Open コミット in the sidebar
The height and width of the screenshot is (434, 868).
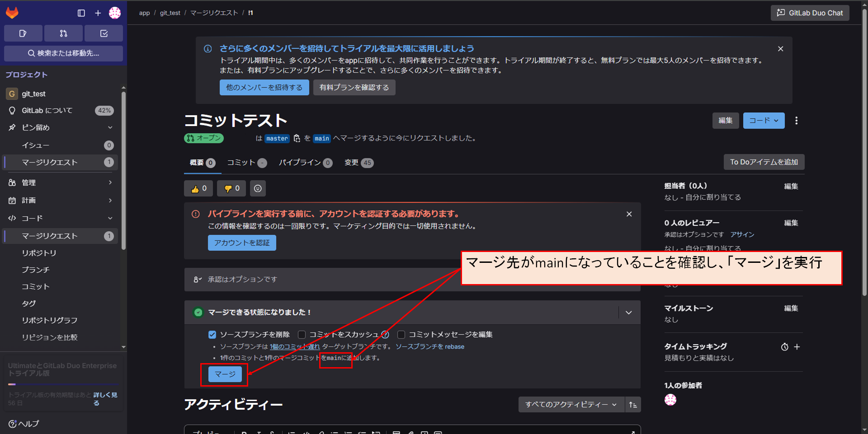tap(61, 286)
